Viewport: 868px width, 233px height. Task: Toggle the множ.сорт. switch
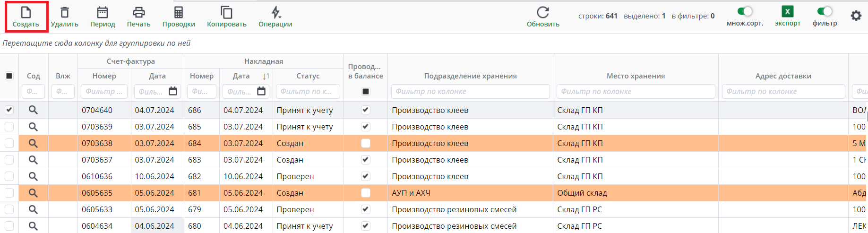click(x=745, y=11)
